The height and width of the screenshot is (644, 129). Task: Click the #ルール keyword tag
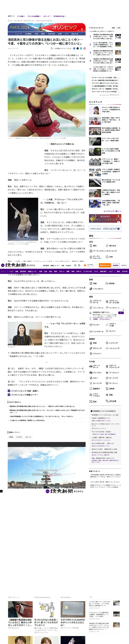coord(28,437)
